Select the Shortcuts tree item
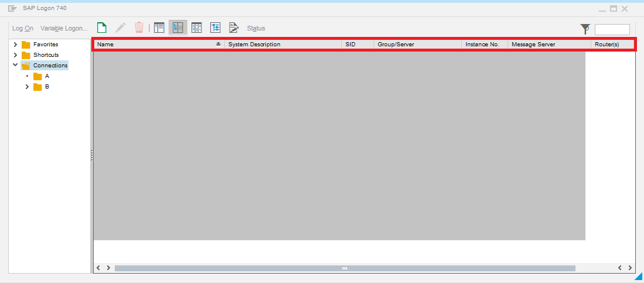 pos(46,55)
